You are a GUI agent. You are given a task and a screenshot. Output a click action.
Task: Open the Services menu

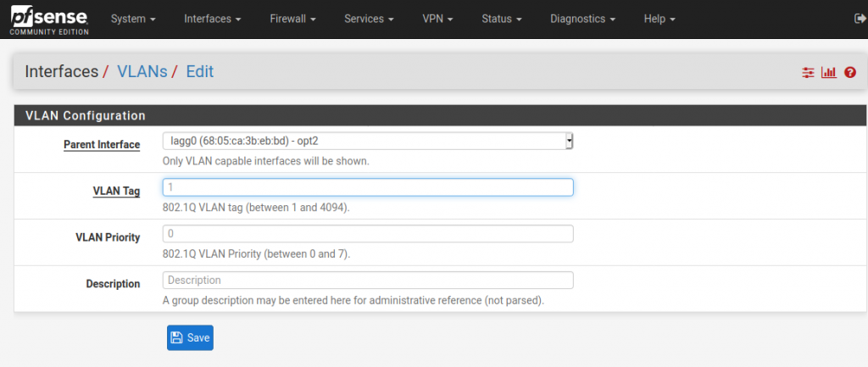(369, 19)
